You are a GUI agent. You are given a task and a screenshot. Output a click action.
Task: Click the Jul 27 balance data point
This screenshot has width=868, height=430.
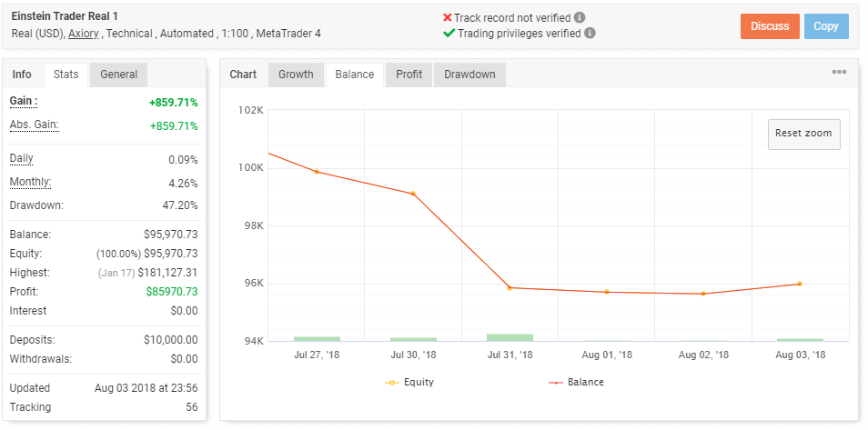tap(317, 172)
